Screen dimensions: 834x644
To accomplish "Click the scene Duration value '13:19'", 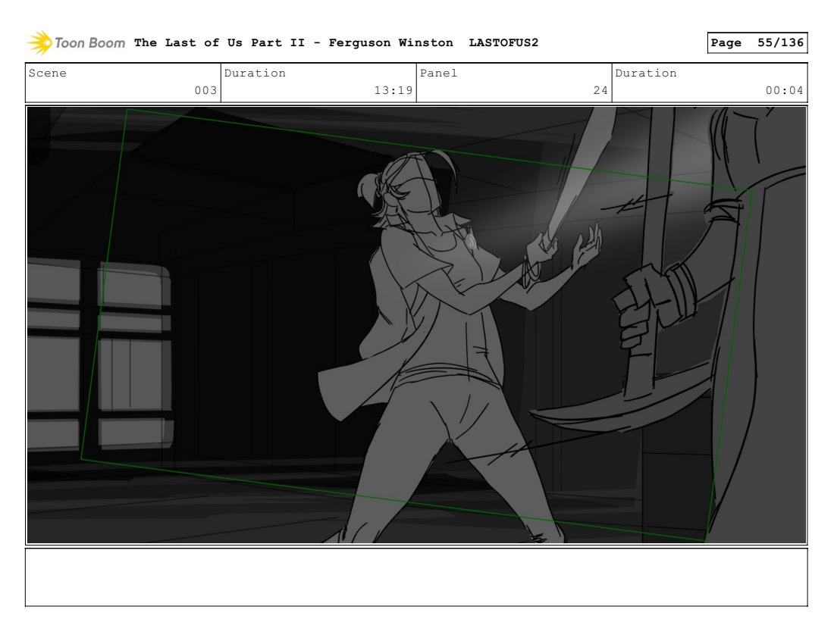I will point(393,90).
